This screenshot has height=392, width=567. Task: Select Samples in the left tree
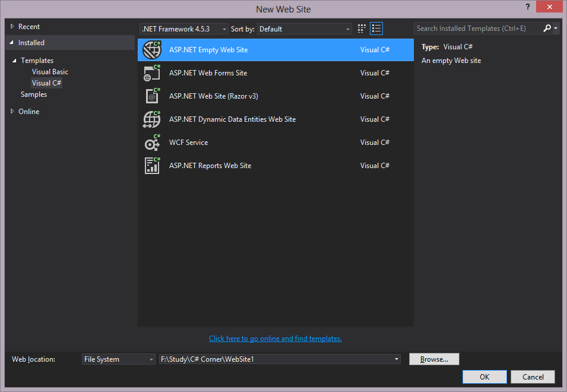click(x=34, y=94)
